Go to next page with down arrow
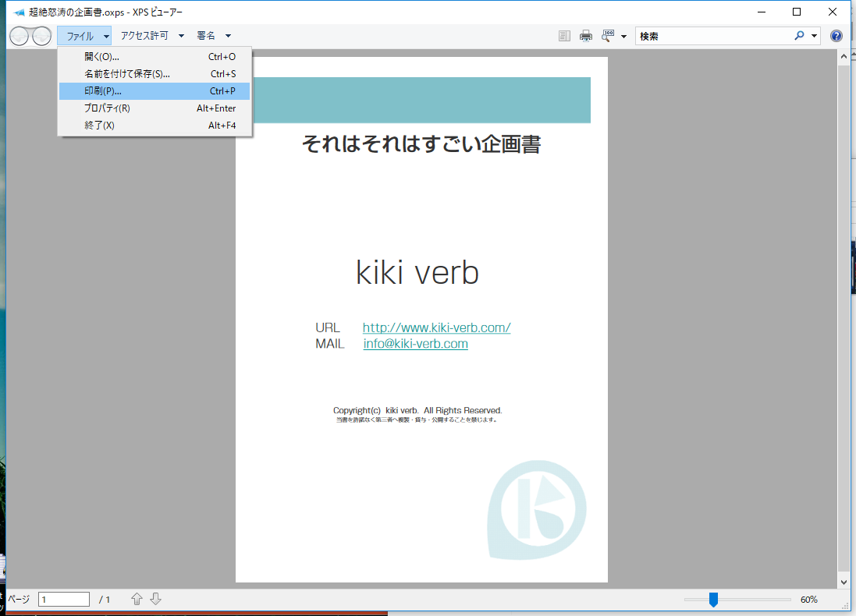 155,599
